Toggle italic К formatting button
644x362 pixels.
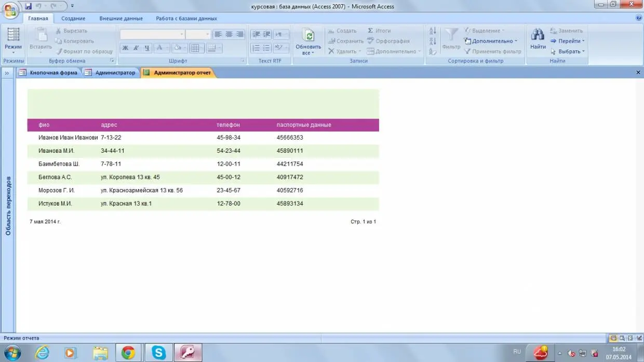point(136,48)
